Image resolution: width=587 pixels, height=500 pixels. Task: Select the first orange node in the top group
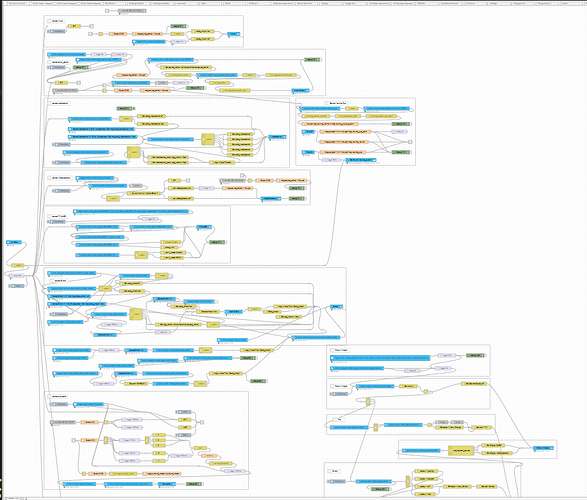click(118, 34)
